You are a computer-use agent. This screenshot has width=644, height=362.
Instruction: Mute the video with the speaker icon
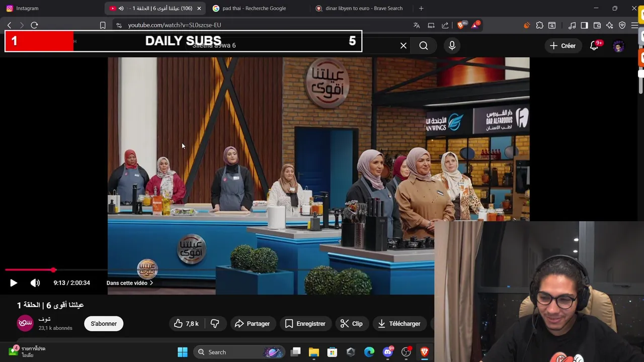(x=35, y=283)
